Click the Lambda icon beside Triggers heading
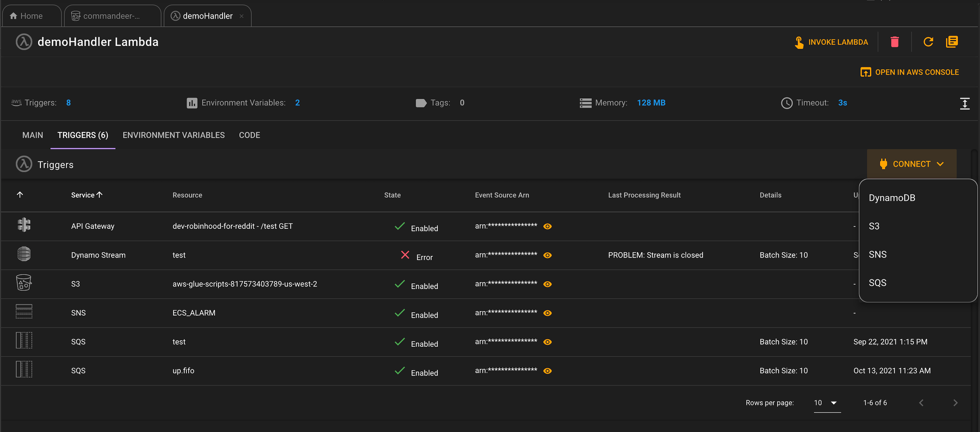 click(24, 164)
